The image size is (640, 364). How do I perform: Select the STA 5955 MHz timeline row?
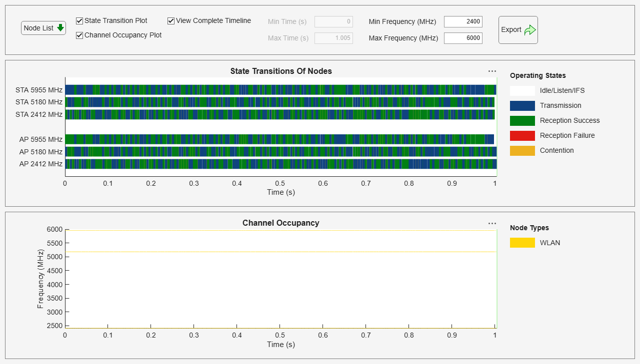coord(280,90)
